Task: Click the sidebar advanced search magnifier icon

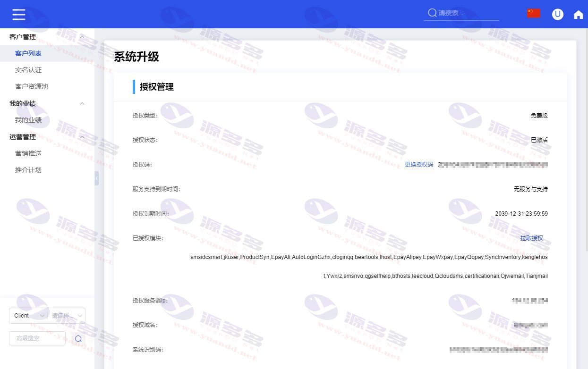Action: tap(78, 338)
